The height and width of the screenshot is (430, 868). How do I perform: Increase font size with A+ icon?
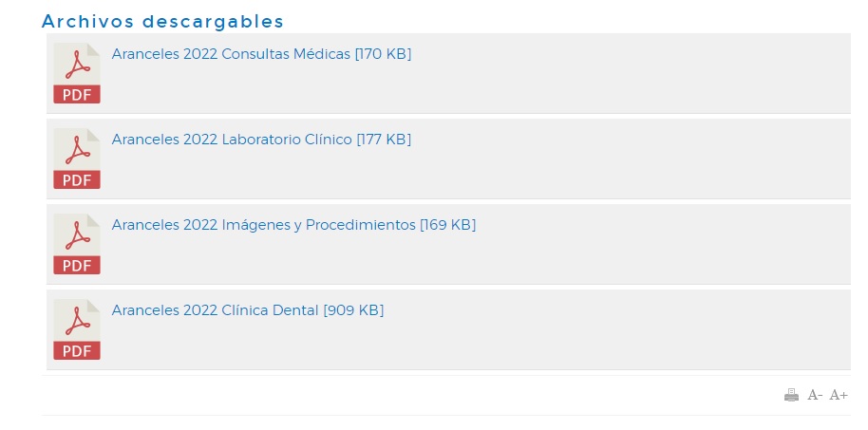[839, 395]
